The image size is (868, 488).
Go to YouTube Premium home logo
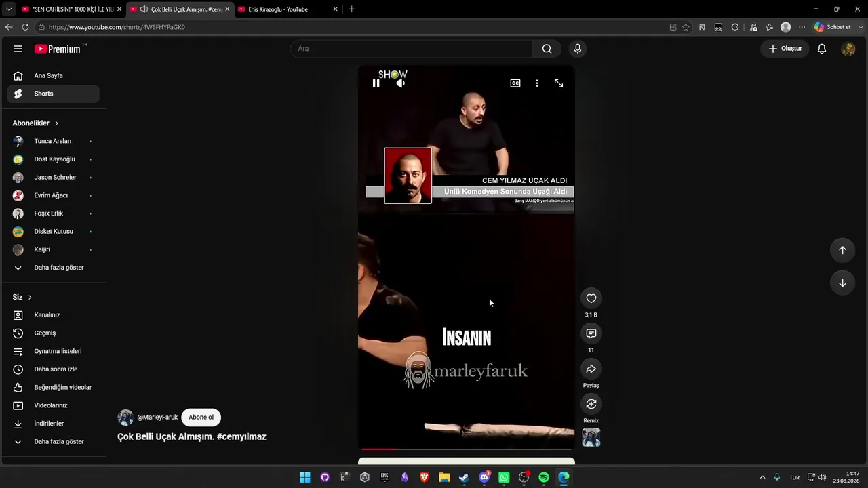(58, 49)
